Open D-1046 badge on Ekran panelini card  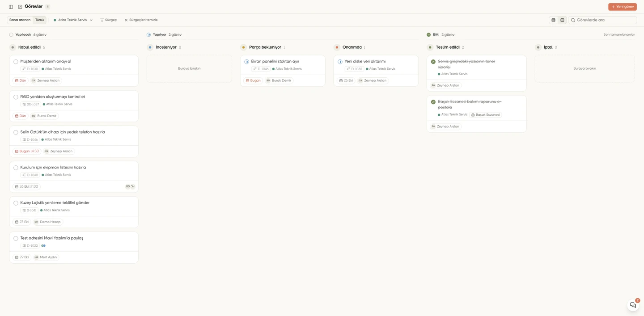[x=261, y=69]
